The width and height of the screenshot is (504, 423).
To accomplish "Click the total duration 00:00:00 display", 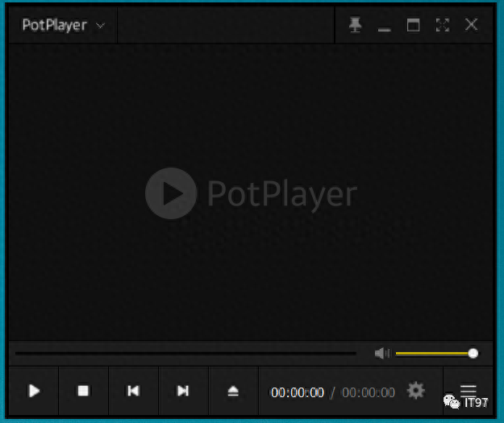I will coord(369,392).
